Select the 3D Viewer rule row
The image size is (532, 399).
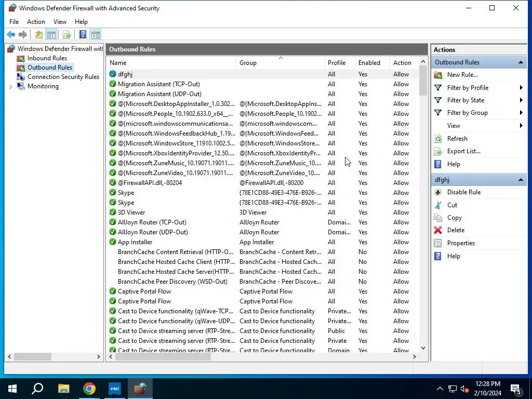[262, 212]
